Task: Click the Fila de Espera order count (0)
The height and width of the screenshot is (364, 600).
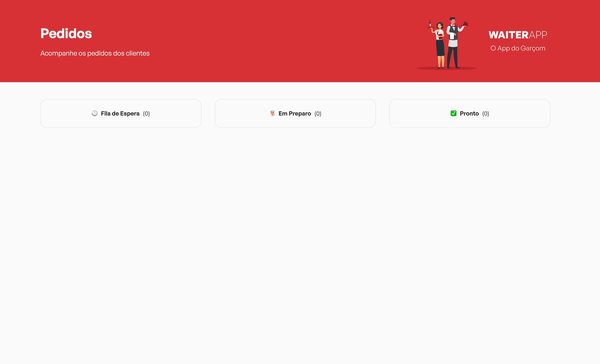Action: point(146,114)
